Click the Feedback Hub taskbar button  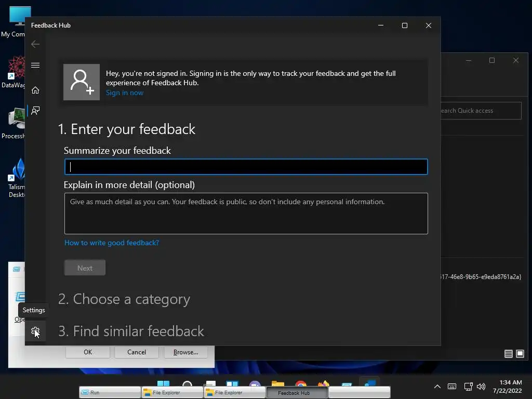297,393
